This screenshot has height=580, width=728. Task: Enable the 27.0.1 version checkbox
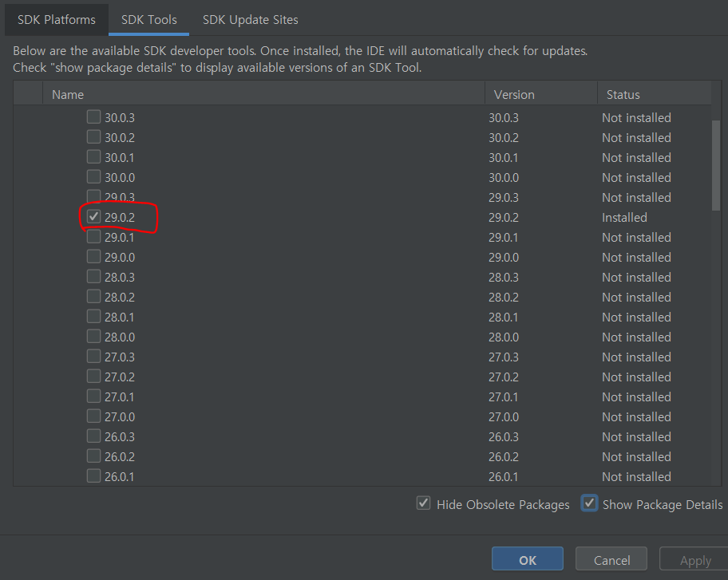pyautogui.click(x=93, y=397)
